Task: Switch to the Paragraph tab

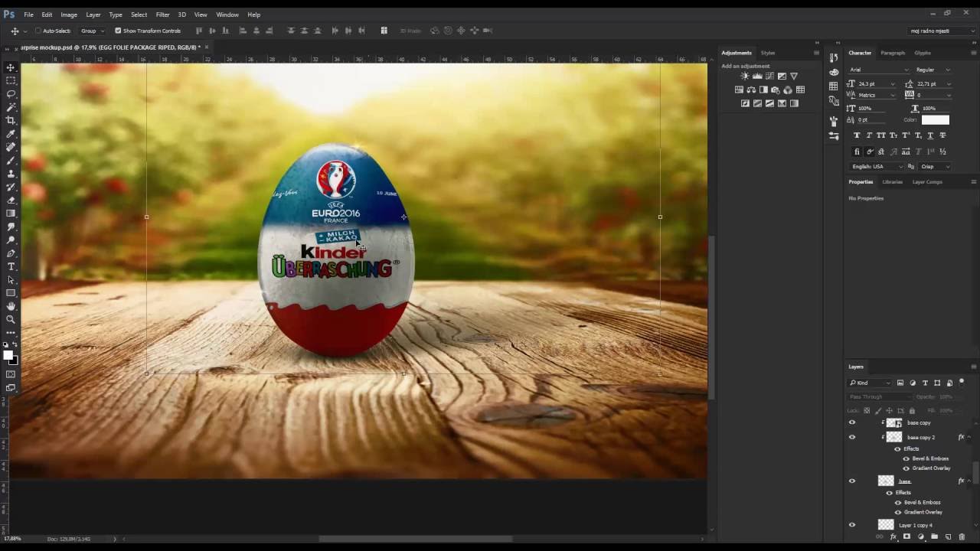Action: [x=893, y=53]
